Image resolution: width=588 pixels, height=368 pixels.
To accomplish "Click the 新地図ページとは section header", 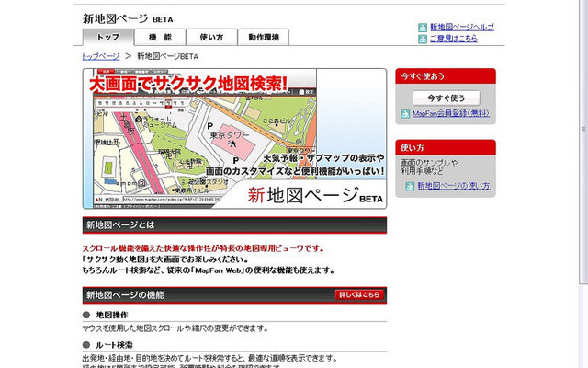I will click(235, 224).
